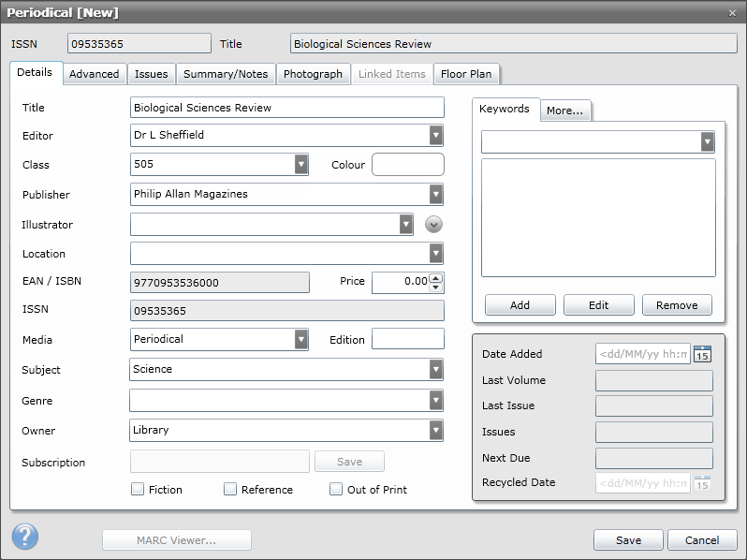The image size is (747, 560).
Task: Click the ISSN field in Details tab
Action: [x=287, y=311]
